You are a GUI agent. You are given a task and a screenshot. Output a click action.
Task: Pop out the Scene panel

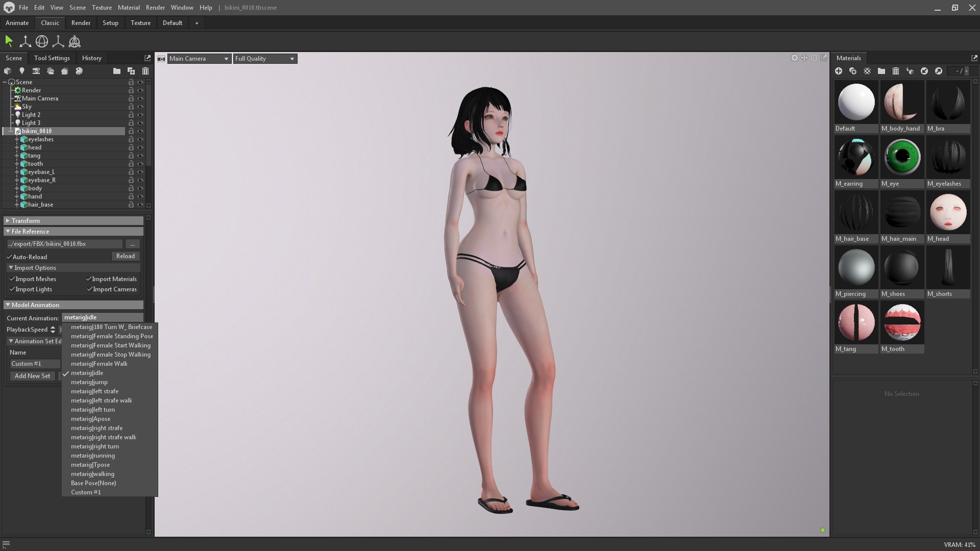148,58
